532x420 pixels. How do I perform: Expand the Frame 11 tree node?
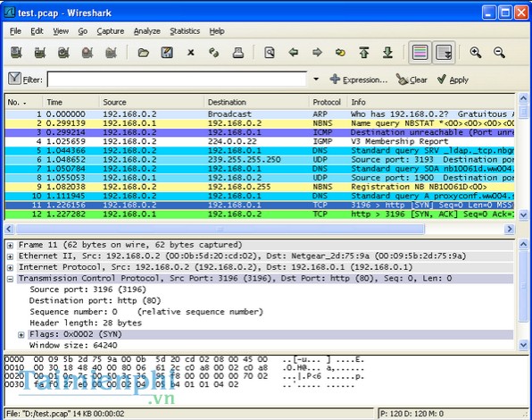(10, 245)
